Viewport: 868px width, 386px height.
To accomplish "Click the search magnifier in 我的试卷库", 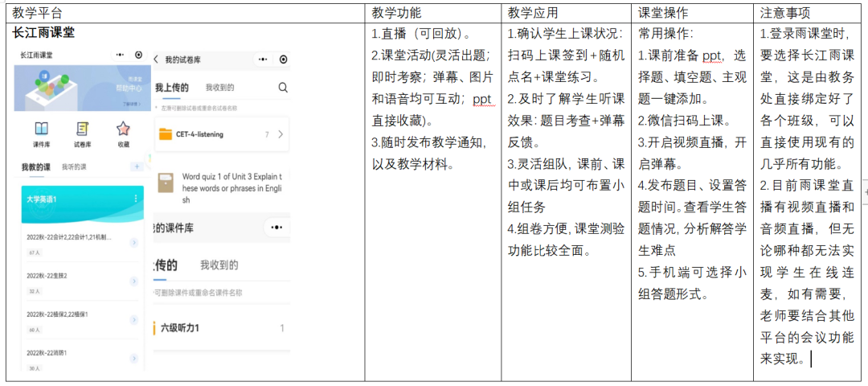I will pos(283,88).
